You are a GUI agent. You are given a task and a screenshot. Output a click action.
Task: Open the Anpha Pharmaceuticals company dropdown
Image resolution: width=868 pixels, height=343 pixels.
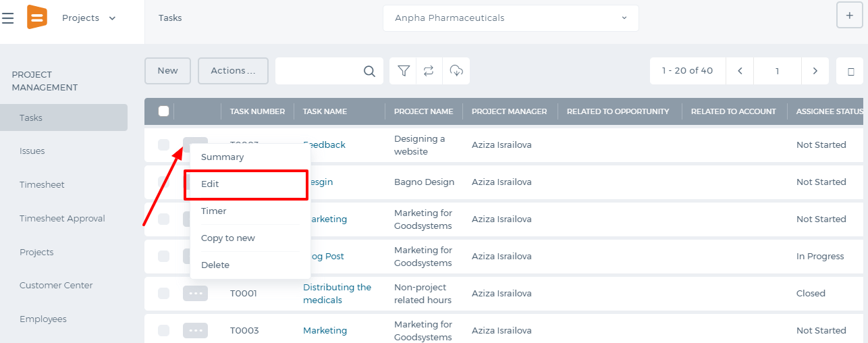click(x=511, y=18)
